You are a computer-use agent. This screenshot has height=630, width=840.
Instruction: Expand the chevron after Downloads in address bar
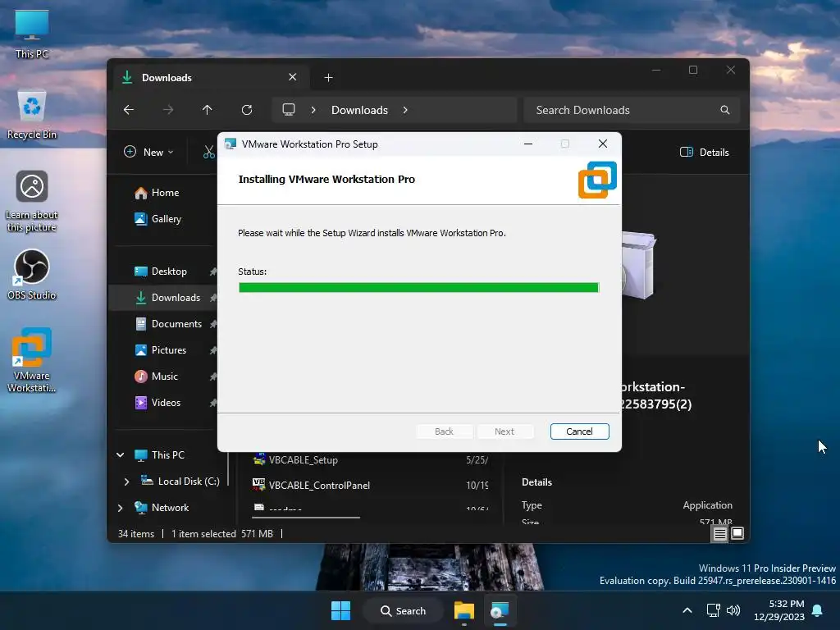[405, 110]
